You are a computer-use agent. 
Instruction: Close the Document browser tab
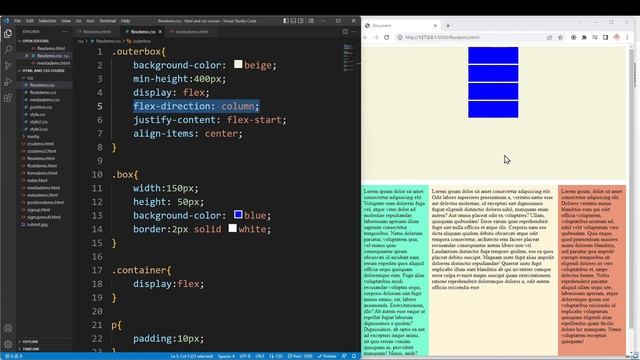coord(435,25)
